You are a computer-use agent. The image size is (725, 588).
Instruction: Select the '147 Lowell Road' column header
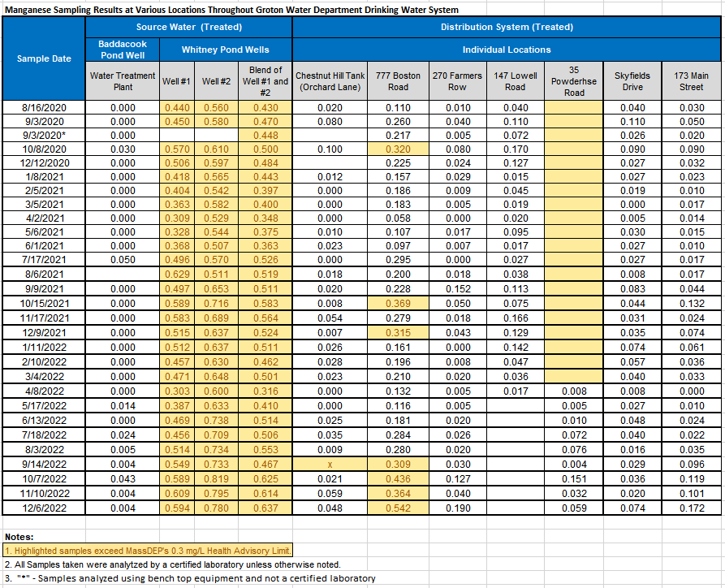tap(516, 81)
